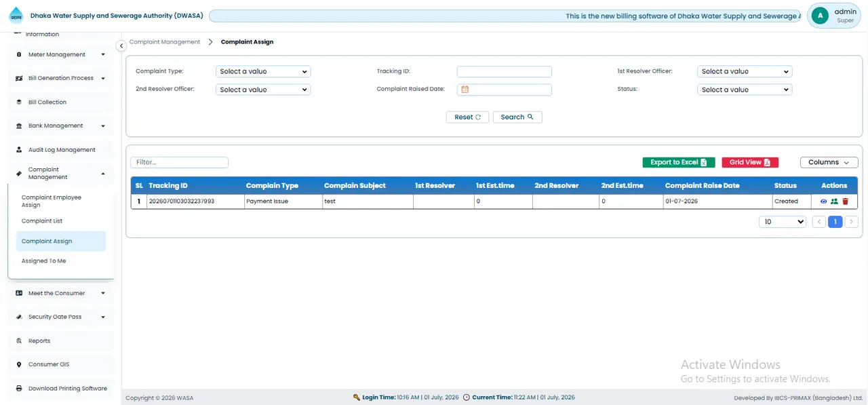Click the Meter Management sidebar icon
The width and height of the screenshot is (868, 405).
tap(19, 54)
